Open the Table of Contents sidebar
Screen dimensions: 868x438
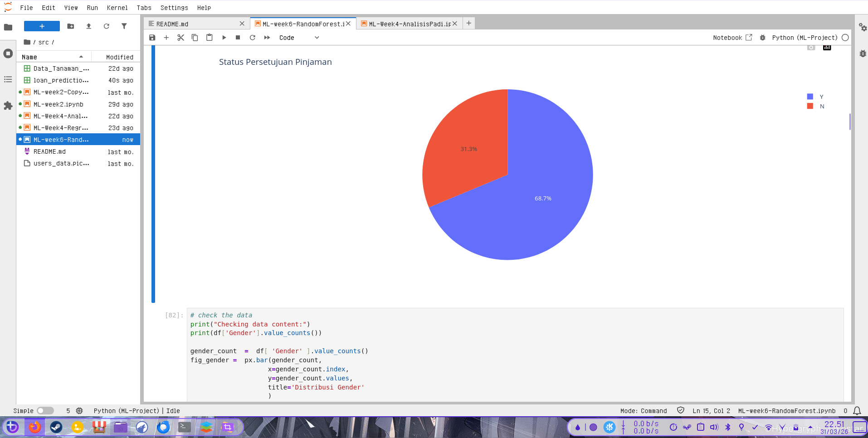tap(8, 80)
